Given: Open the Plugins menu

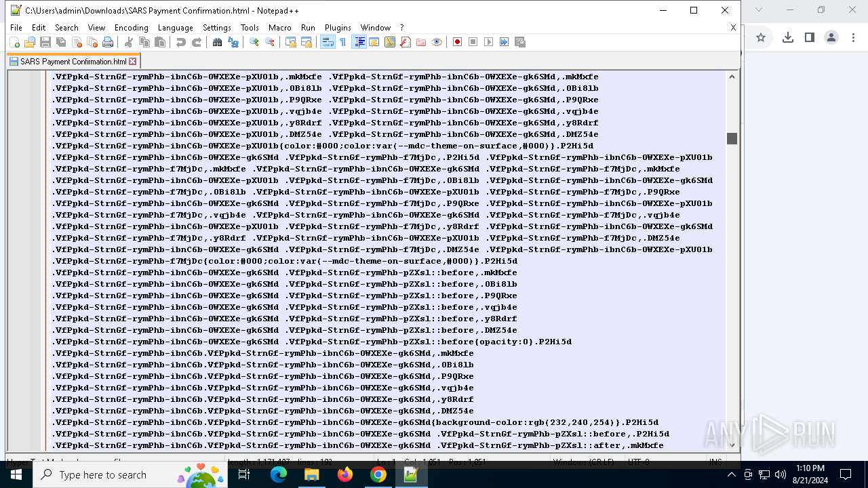Looking at the screenshot, I should click(338, 28).
